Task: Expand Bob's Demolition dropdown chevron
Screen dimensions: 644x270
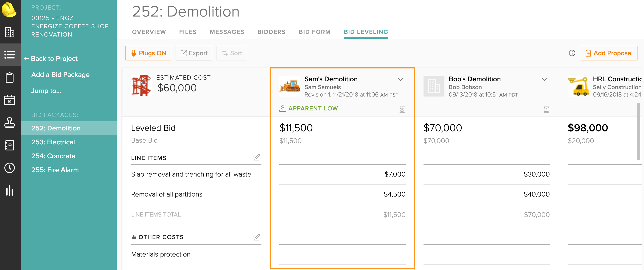Action: pyautogui.click(x=544, y=79)
